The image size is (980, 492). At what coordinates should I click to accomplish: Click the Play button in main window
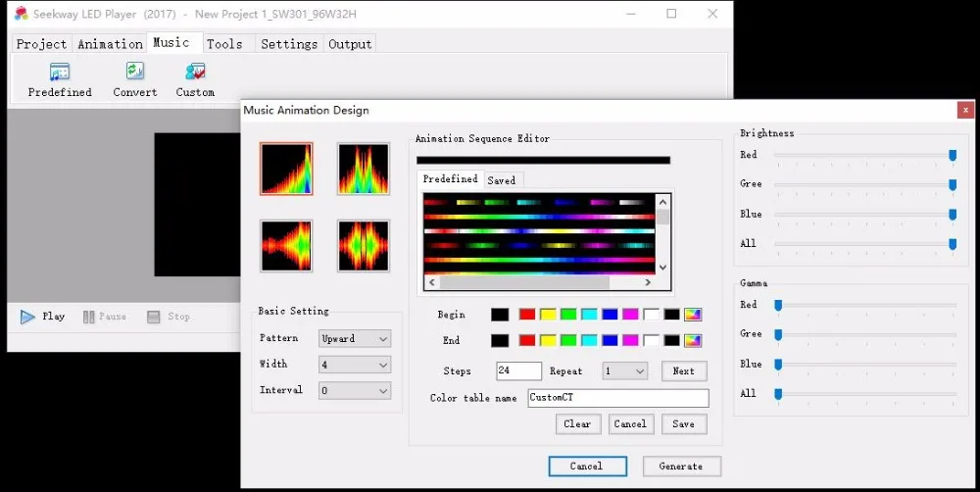click(42, 317)
